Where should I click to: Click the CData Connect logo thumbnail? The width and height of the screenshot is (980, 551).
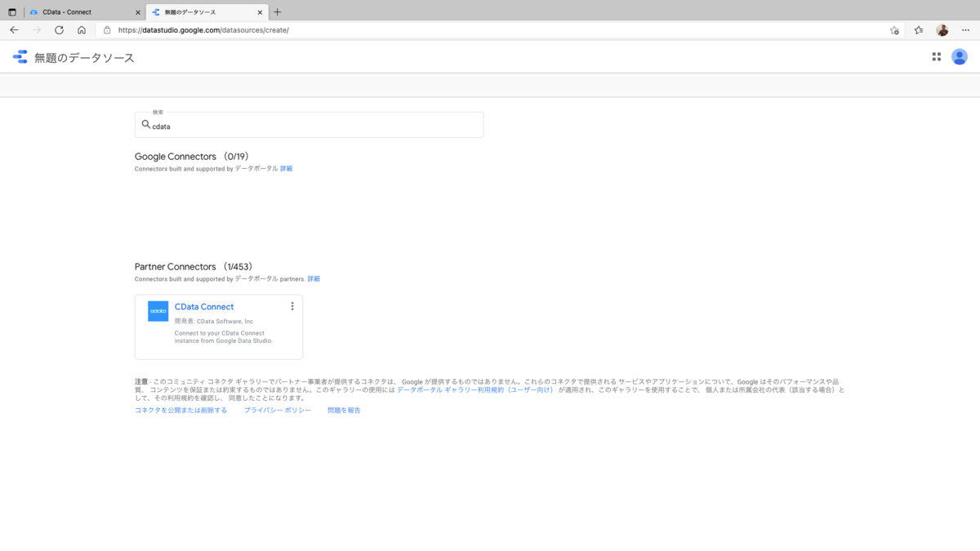coord(158,311)
